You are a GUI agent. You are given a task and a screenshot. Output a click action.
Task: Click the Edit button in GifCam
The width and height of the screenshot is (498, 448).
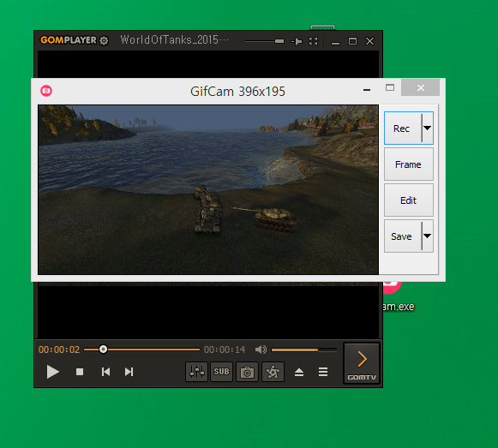pos(409,200)
